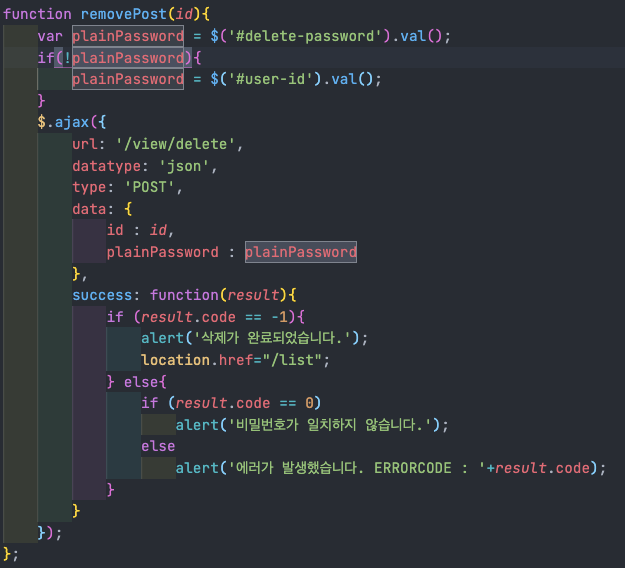Click plainPassword in the var declaration line
625x568 pixels.
coord(128,36)
